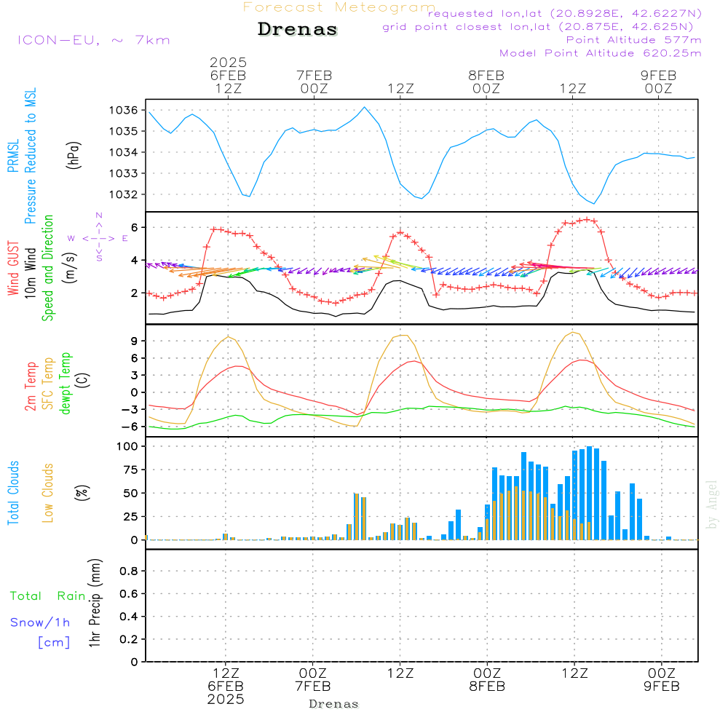Click the bold Drenas title at top

(298, 30)
